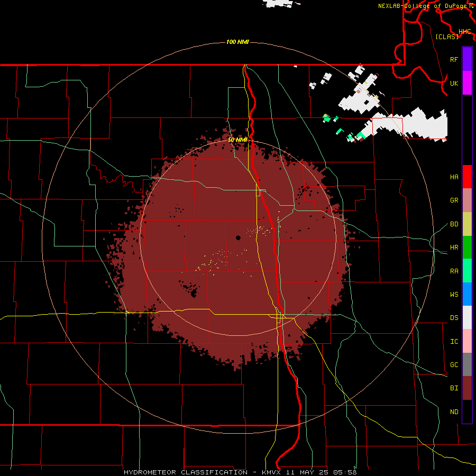Click the KMVX radar site identifier
Viewport: 476px width, 476px height.
click(x=271, y=472)
